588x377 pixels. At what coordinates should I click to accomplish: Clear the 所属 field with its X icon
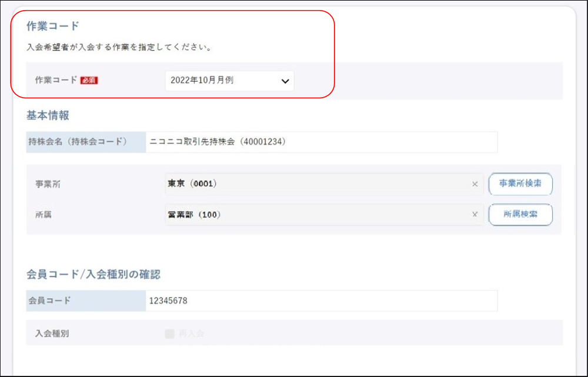(x=475, y=215)
